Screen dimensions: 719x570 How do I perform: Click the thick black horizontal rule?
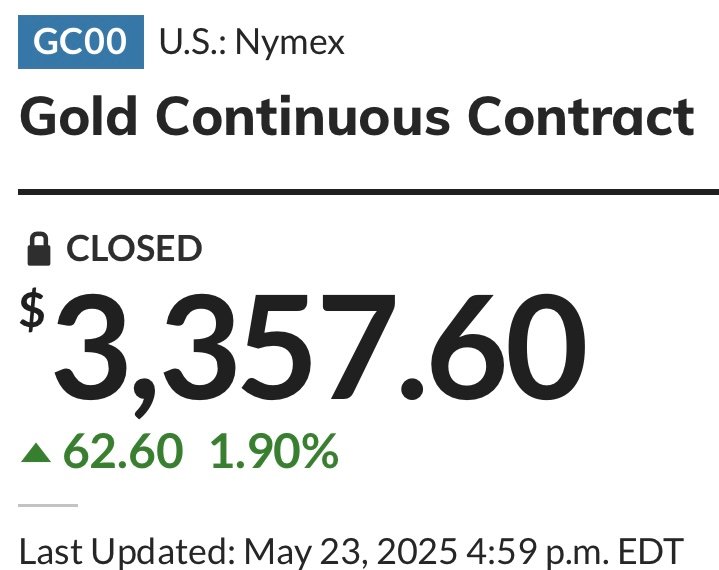368,192
